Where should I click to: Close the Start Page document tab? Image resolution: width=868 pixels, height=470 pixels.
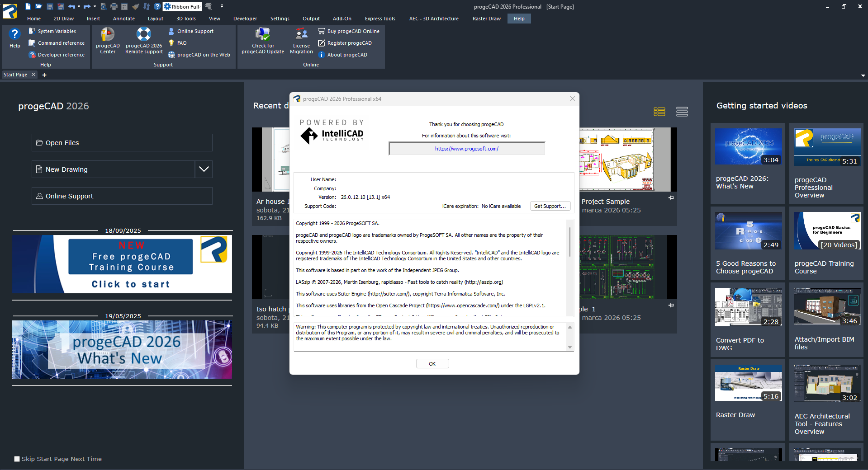(x=33, y=75)
